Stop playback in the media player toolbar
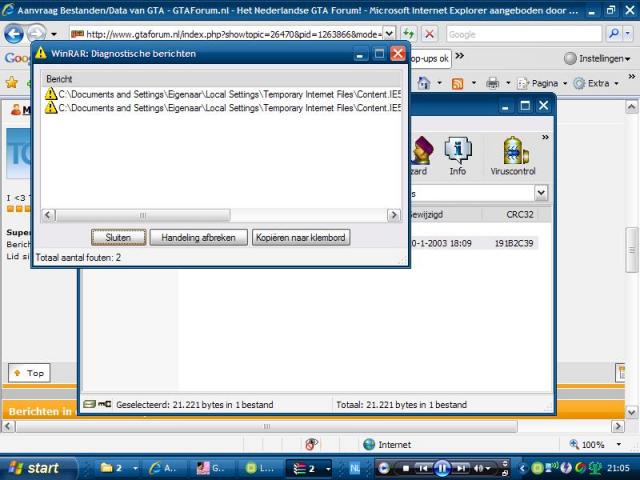Viewport: 640px width, 480px height. click(x=406, y=468)
